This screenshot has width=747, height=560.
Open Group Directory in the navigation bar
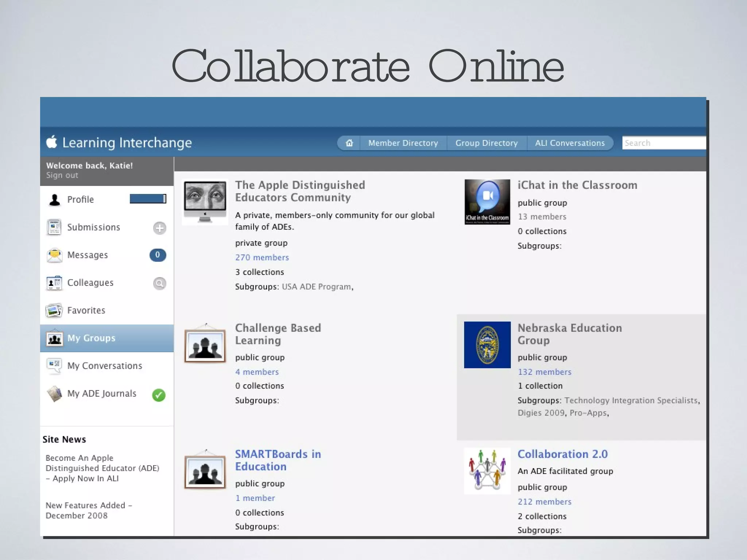487,143
